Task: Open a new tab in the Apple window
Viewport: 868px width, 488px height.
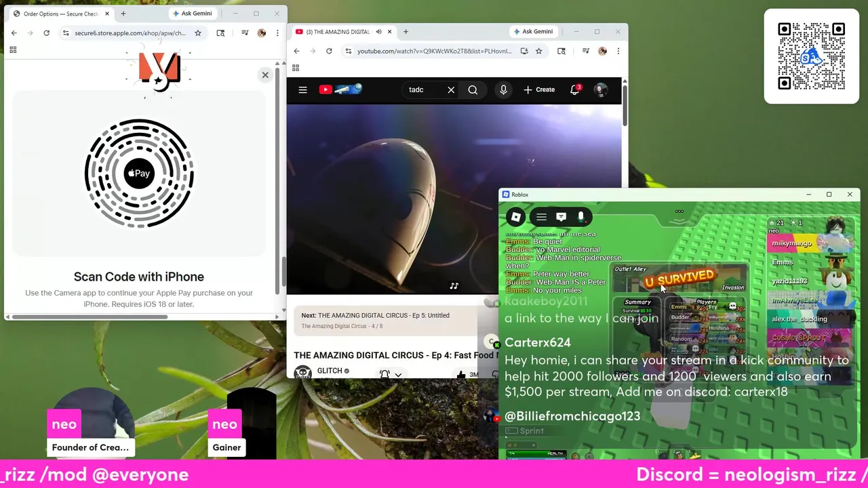Action: pyautogui.click(x=123, y=14)
